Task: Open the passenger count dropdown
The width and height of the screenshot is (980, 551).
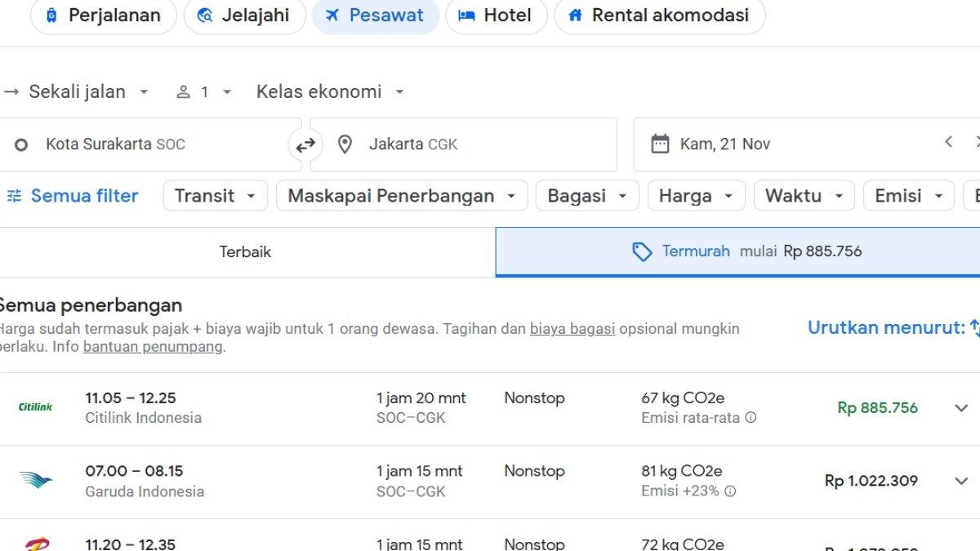Action: point(204,92)
